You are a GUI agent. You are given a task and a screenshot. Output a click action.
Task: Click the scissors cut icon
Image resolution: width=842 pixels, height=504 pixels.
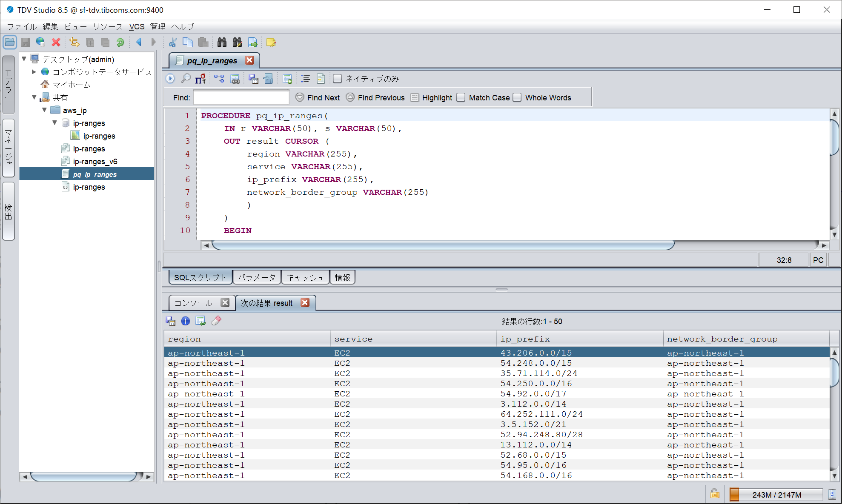click(172, 42)
